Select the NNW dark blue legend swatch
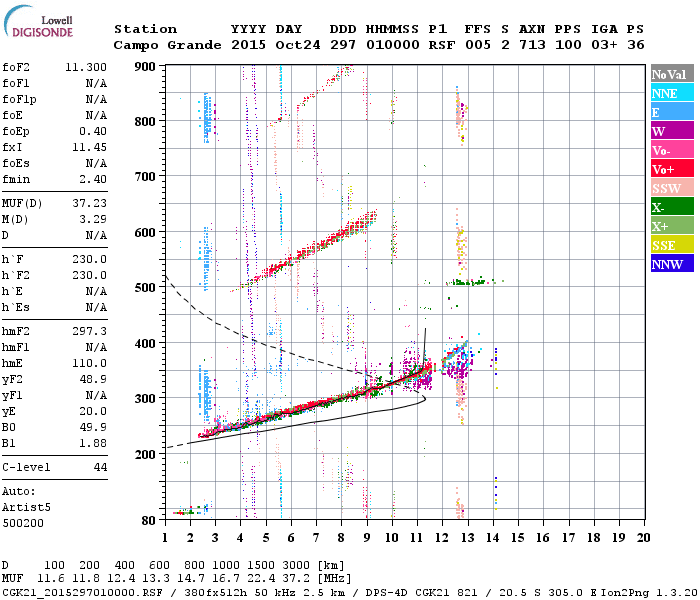This screenshot has height=600, width=700. (x=672, y=263)
